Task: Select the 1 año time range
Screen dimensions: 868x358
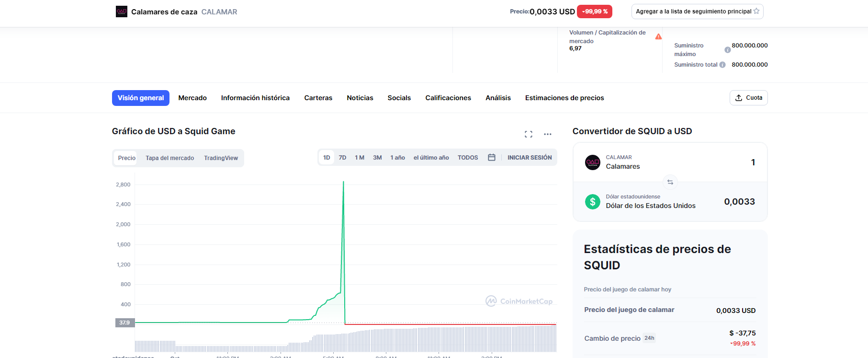Action: pos(397,157)
